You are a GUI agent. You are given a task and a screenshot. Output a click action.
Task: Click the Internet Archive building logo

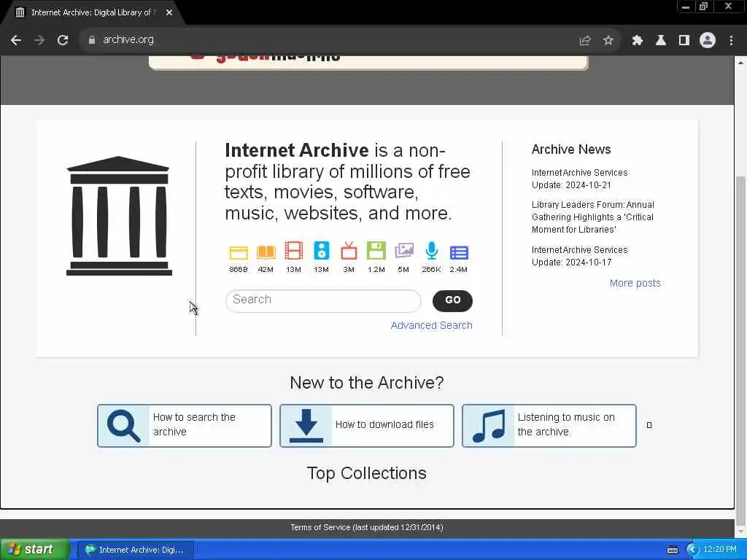(119, 216)
